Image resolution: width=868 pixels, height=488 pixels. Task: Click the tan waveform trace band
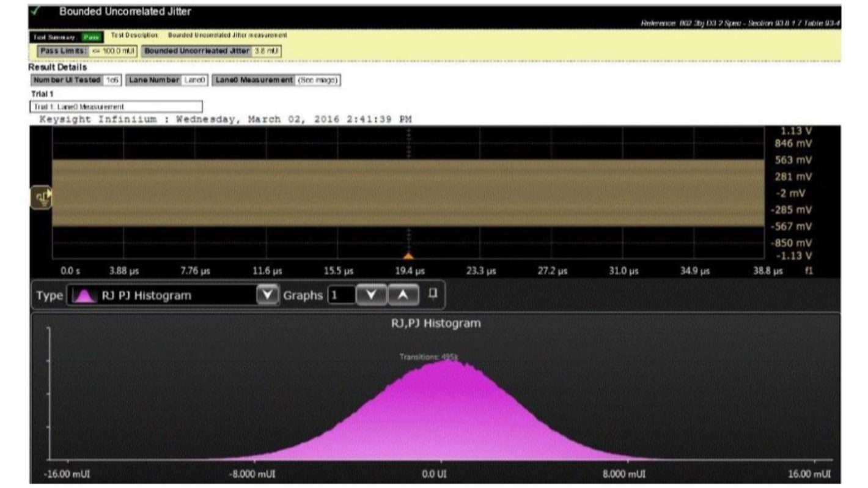click(x=408, y=193)
